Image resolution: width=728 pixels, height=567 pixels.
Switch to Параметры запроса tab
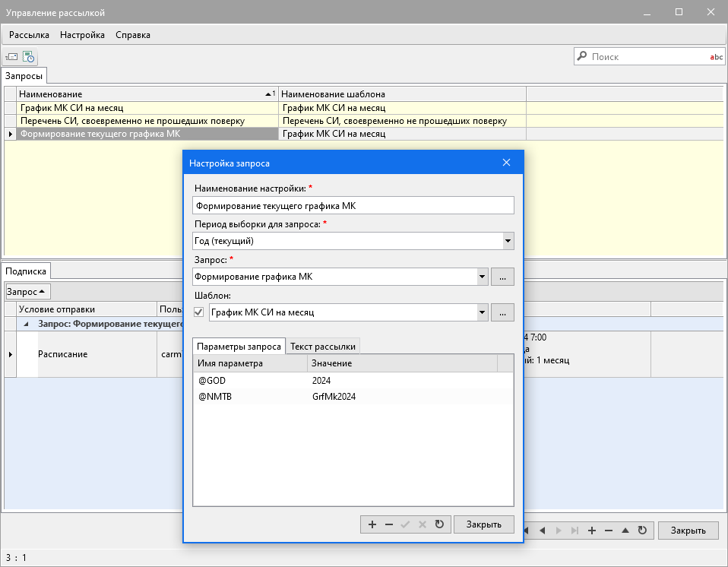click(239, 347)
